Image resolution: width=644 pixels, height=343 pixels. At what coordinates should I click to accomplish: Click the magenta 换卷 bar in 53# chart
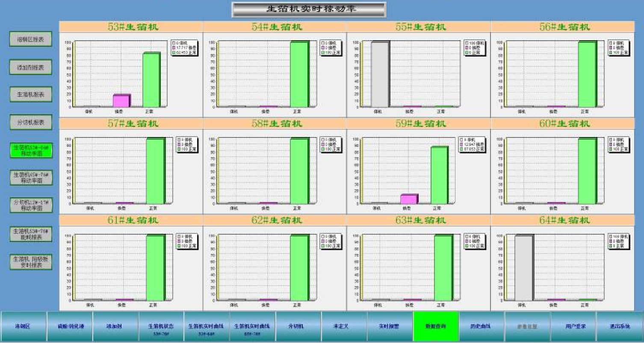point(121,101)
